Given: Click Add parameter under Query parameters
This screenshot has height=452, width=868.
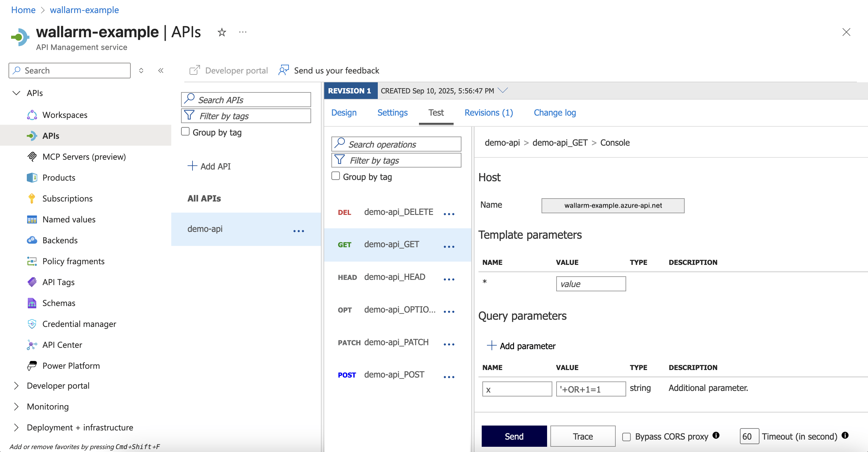Looking at the screenshot, I should pyautogui.click(x=522, y=346).
